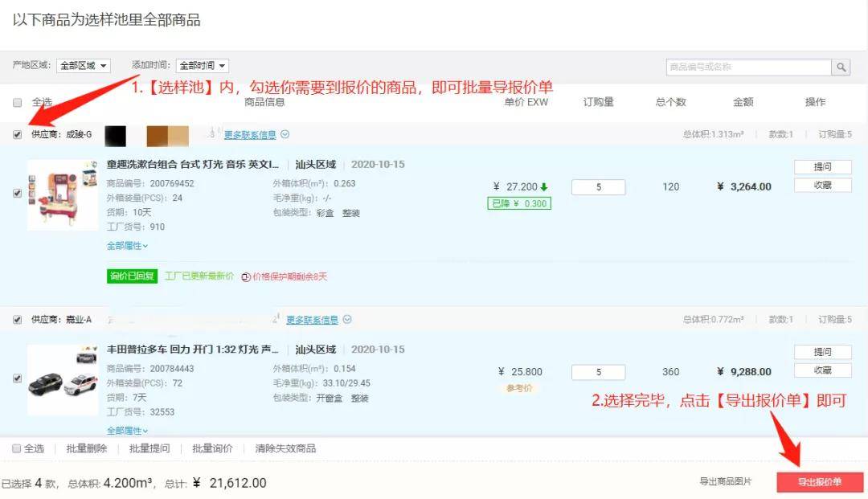868x499 pixels.
Task: Click the green price-drop arrow next to 27.200
Action: [x=544, y=187]
